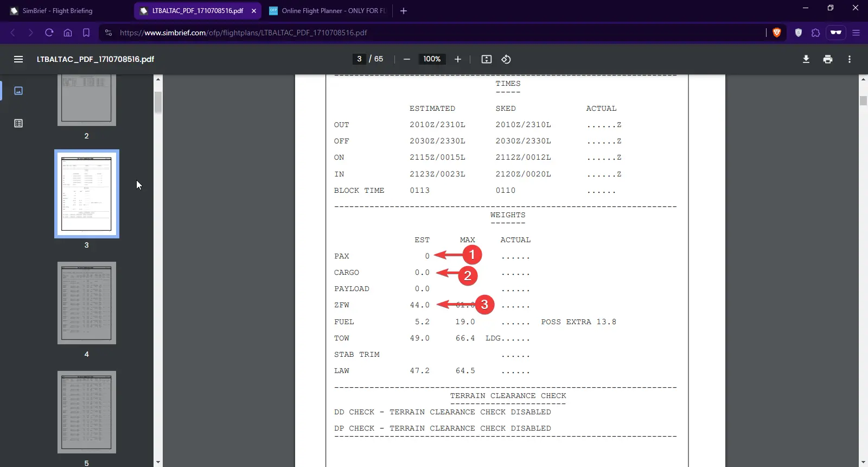868x467 pixels.
Task: Click the PAX estimated value 0
Action: tap(427, 256)
